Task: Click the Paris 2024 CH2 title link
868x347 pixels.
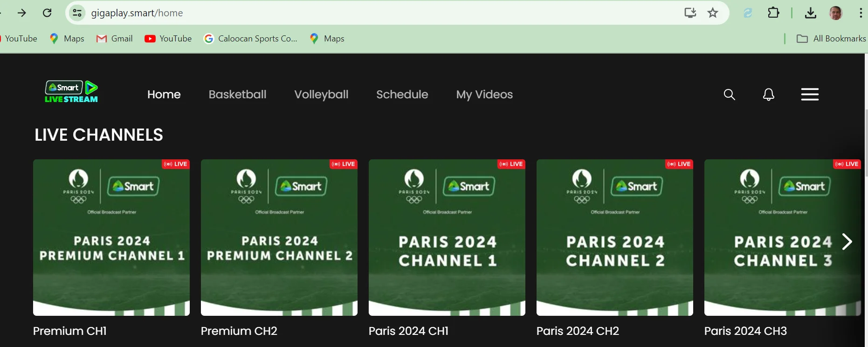Action: [x=578, y=331]
